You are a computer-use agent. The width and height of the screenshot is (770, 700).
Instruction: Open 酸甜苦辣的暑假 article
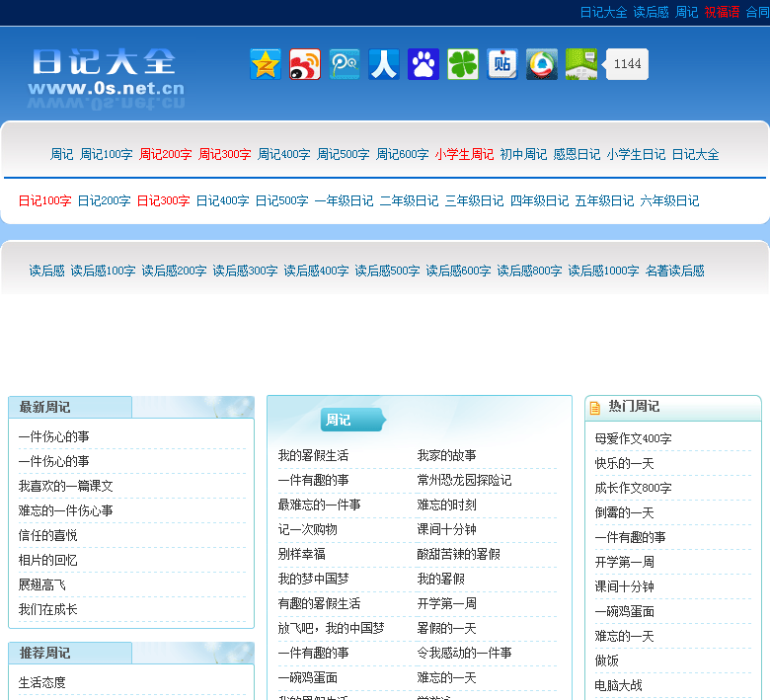point(458,554)
